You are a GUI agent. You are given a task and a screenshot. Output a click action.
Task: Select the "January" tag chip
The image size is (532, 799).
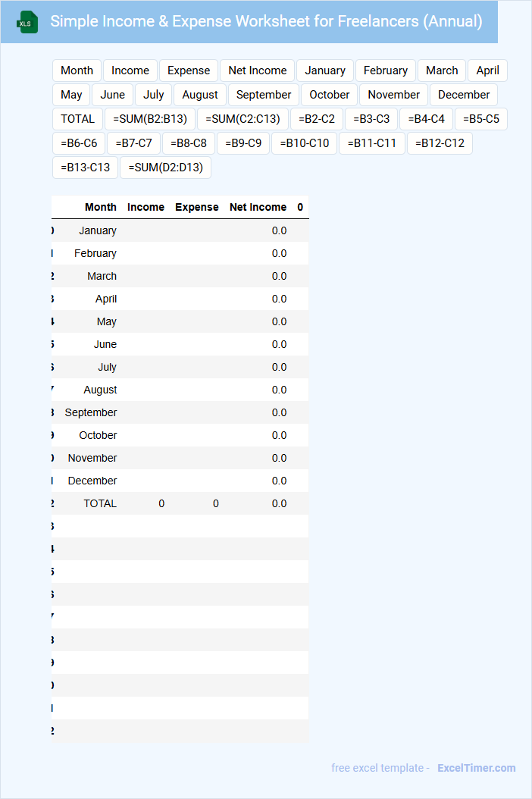(x=325, y=70)
